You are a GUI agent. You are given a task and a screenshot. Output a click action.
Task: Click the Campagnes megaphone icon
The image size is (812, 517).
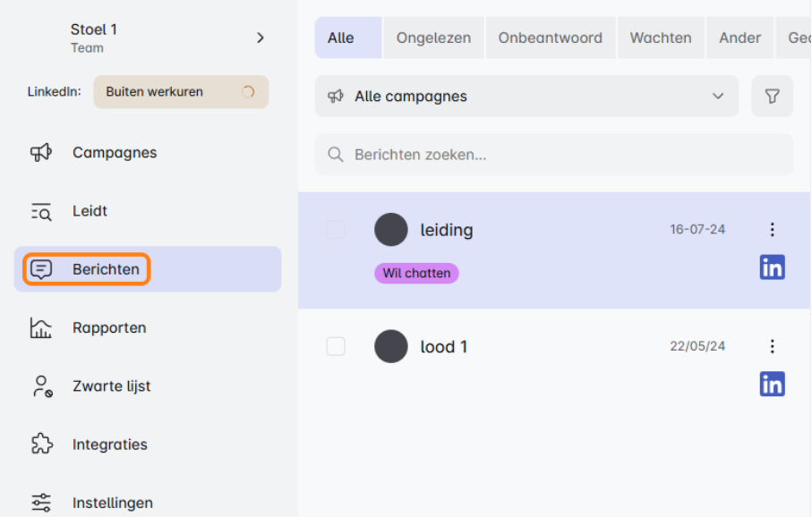tap(41, 153)
